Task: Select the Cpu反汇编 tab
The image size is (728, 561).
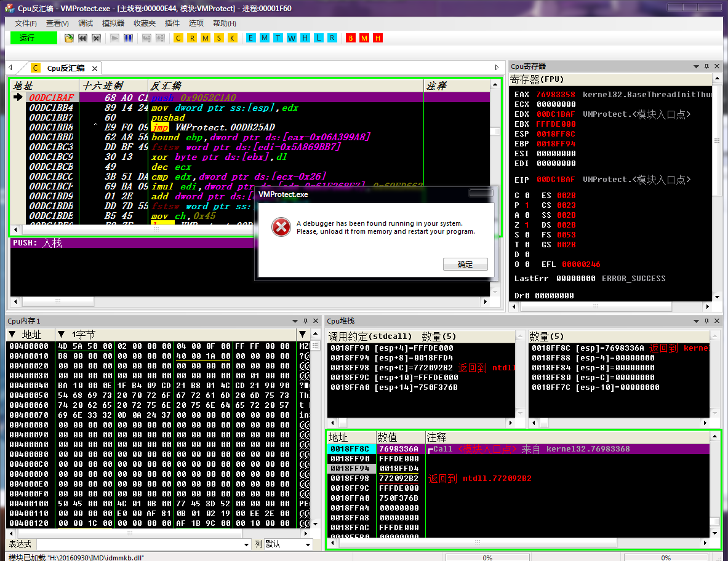Action: point(65,68)
